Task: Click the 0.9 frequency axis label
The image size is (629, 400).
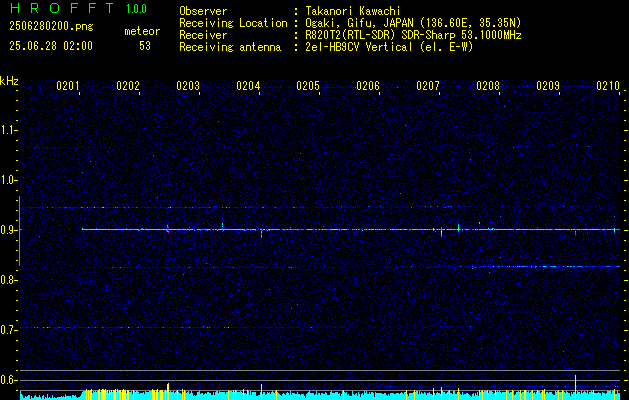Action: click(8, 230)
